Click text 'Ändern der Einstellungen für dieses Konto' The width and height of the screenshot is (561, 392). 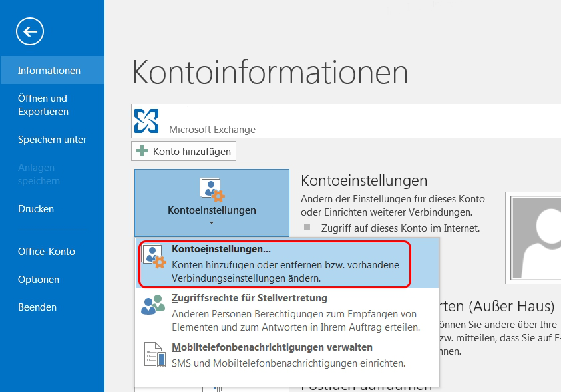[x=393, y=199]
